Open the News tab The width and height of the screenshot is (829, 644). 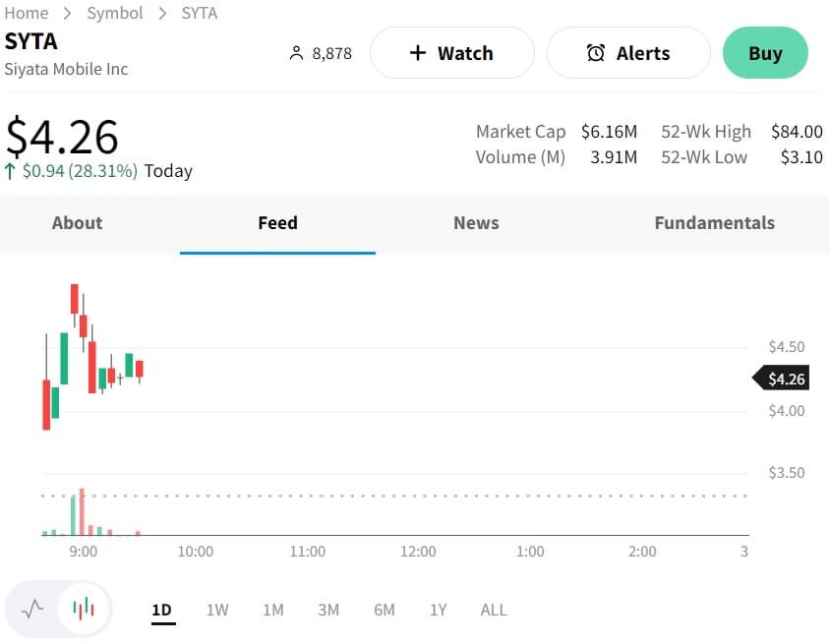tap(476, 223)
